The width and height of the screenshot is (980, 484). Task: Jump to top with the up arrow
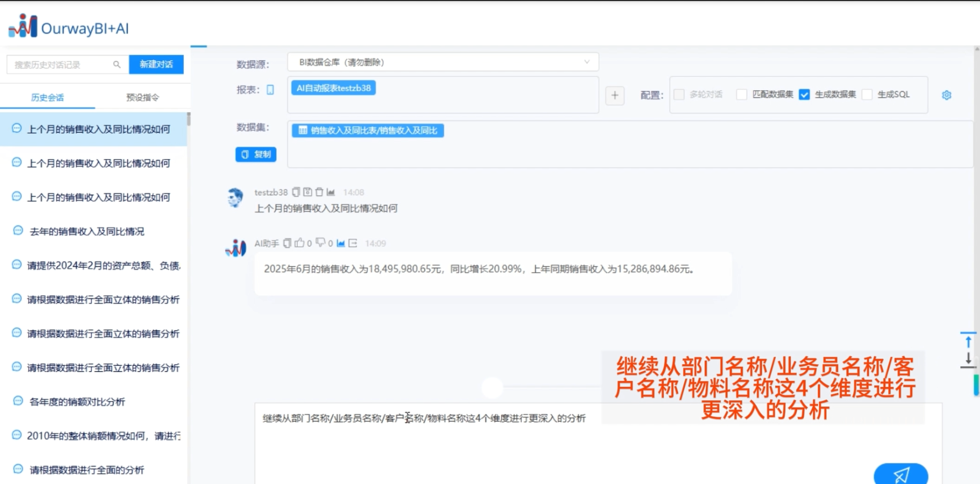pyautogui.click(x=968, y=341)
